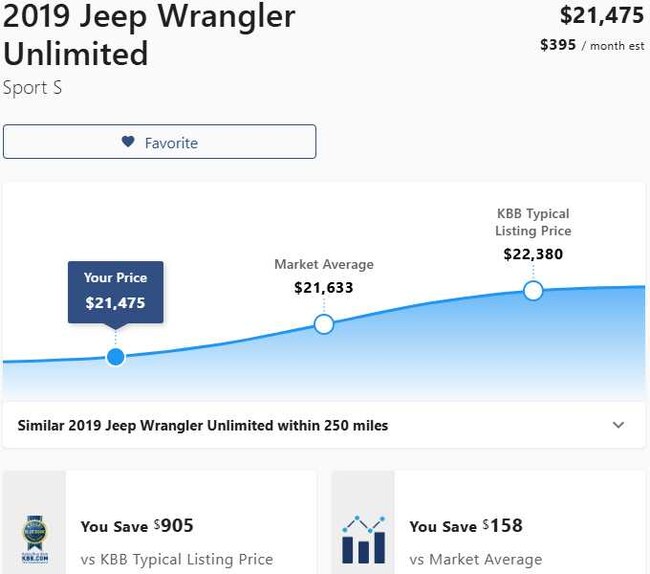Click the KBB.com badge icon

coord(34,541)
